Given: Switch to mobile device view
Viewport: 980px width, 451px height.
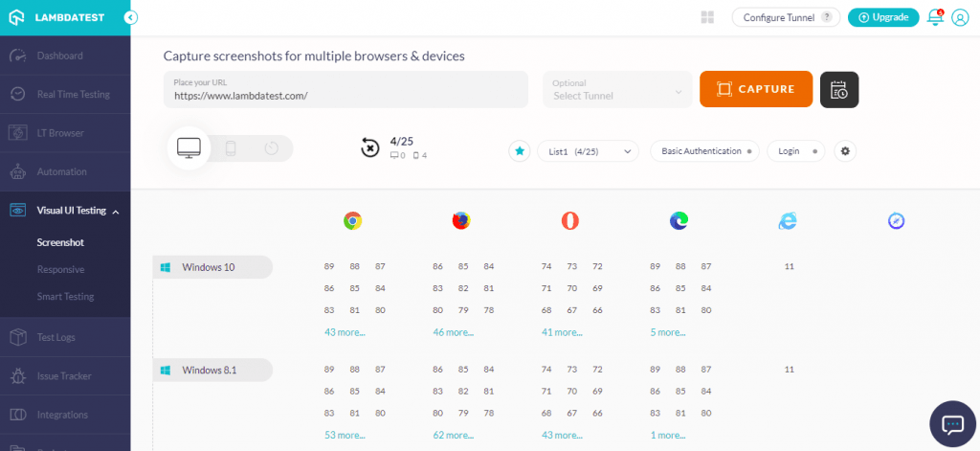Looking at the screenshot, I should tap(231, 148).
